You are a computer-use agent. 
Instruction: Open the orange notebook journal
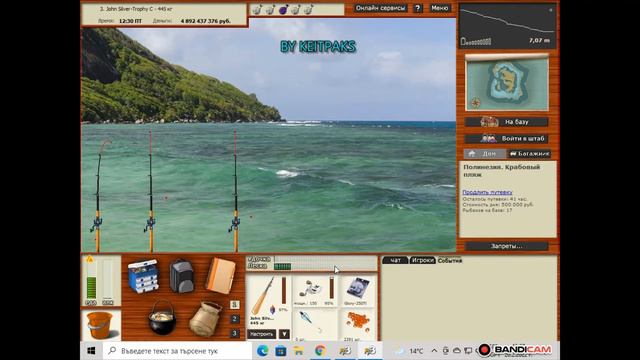coord(220,276)
